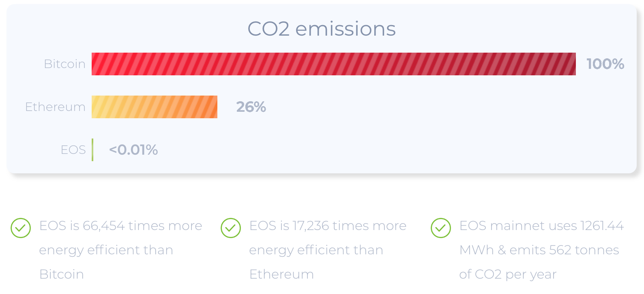The width and height of the screenshot is (644, 294).
Task: Click the word Bitcoin in the first bullet
Action: [62, 274]
